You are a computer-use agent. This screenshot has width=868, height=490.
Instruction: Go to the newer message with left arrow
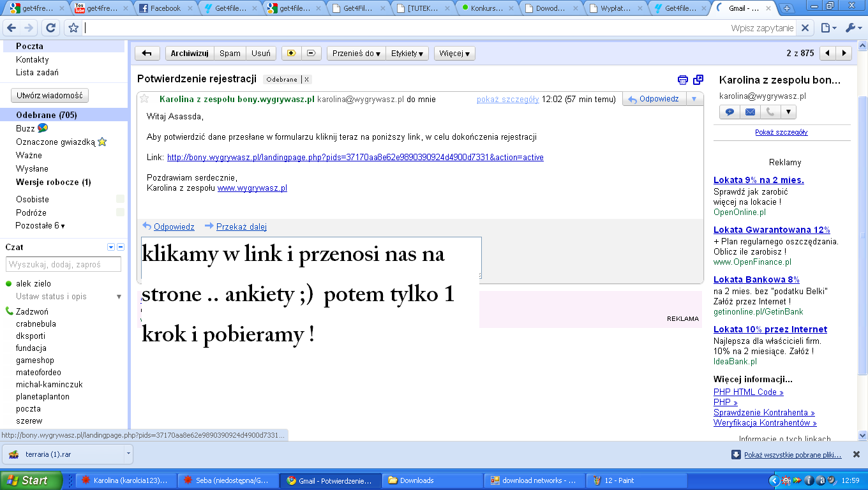828,54
